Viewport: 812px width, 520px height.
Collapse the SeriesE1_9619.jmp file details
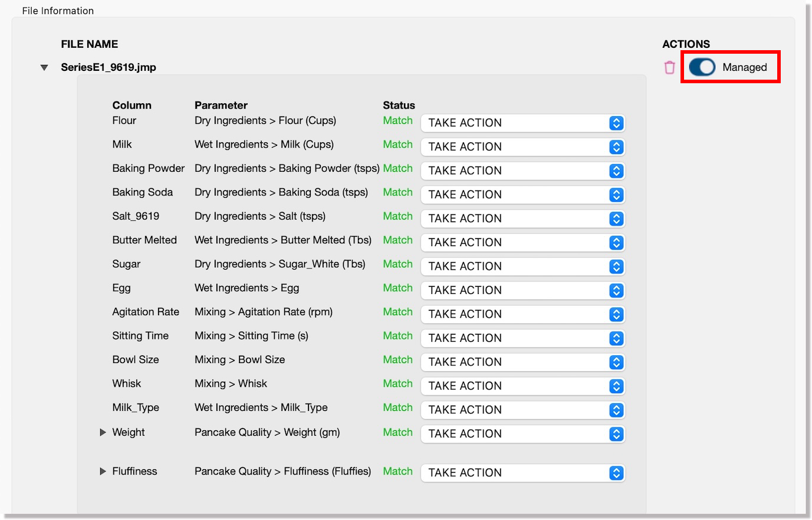click(44, 67)
